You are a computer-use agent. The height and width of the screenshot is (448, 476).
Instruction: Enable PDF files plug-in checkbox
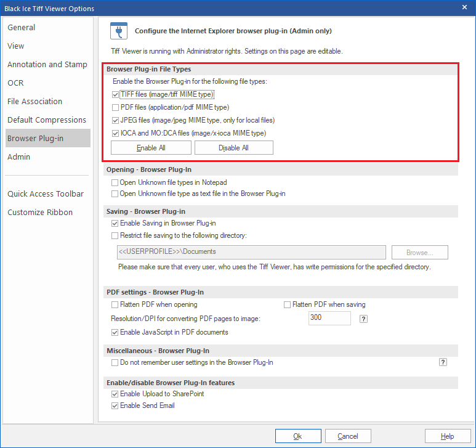pyautogui.click(x=115, y=107)
